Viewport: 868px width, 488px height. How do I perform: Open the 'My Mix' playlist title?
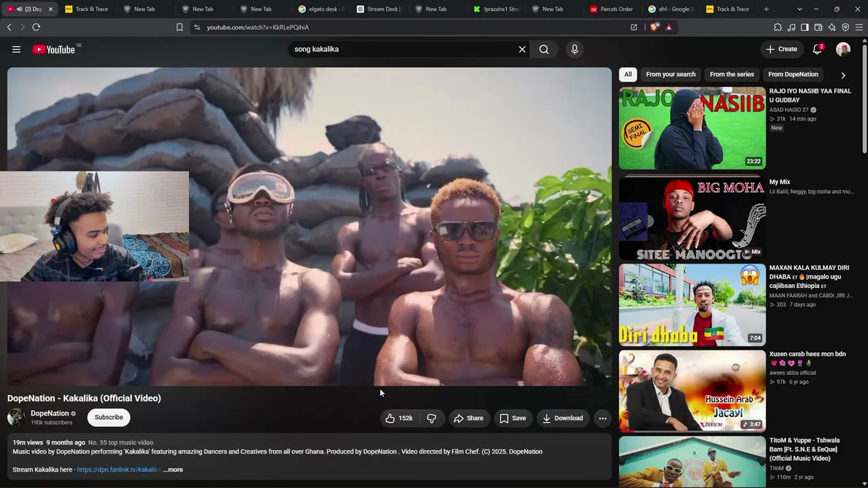(780, 182)
